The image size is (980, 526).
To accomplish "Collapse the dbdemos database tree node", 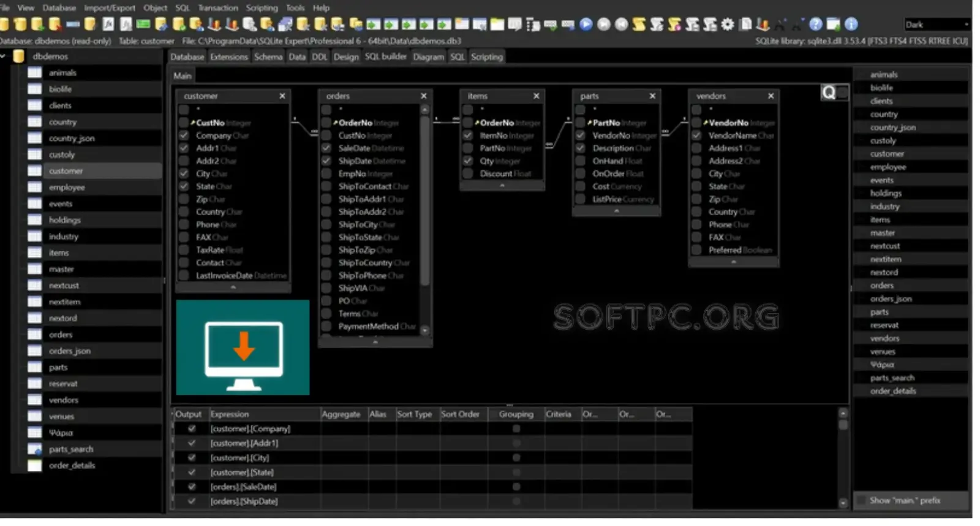I will coord(3,56).
